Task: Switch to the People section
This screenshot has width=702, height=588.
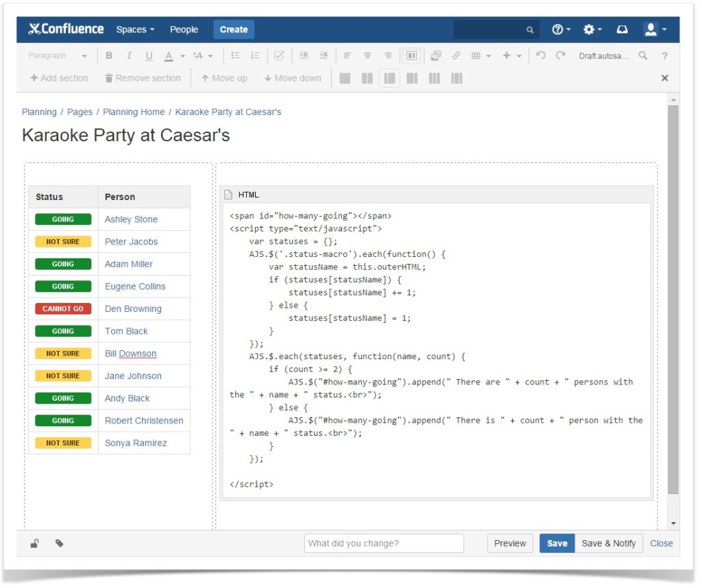Action: tap(184, 29)
